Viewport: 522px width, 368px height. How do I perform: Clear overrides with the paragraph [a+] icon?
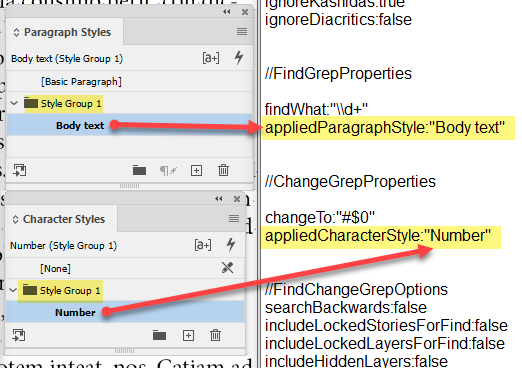[x=211, y=58]
